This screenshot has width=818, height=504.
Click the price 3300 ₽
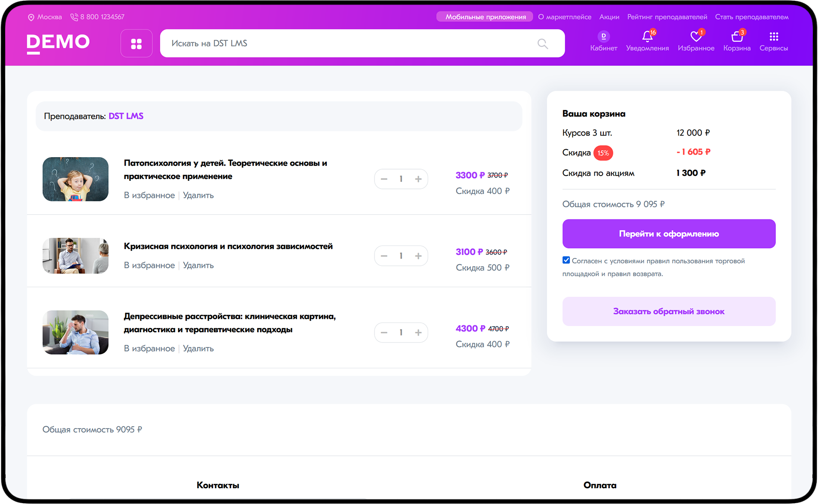pyautogui.click(x=470, y=175)
